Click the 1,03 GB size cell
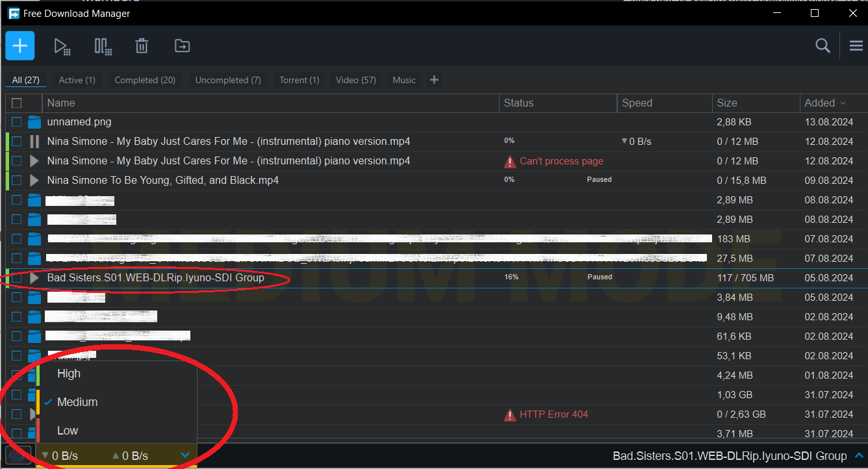 pyautogui.click(x=734, y=395)
